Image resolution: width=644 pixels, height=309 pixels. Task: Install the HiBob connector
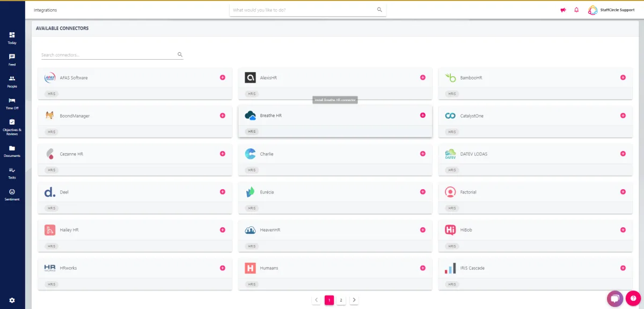click(623, 230)
